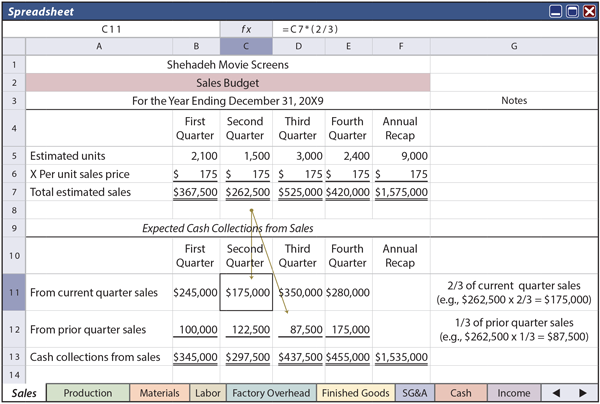Switch to the Labor sheet tab
Viewport: 600px width, 404px height.
208,393
